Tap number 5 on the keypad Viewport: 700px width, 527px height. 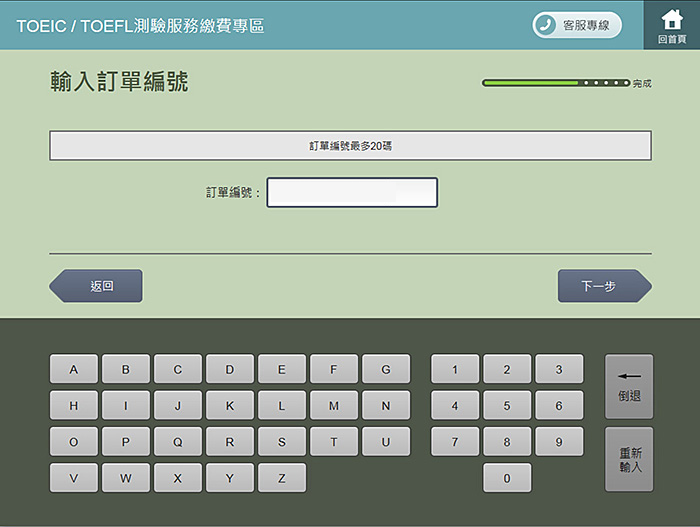click(x=507, y=406)
